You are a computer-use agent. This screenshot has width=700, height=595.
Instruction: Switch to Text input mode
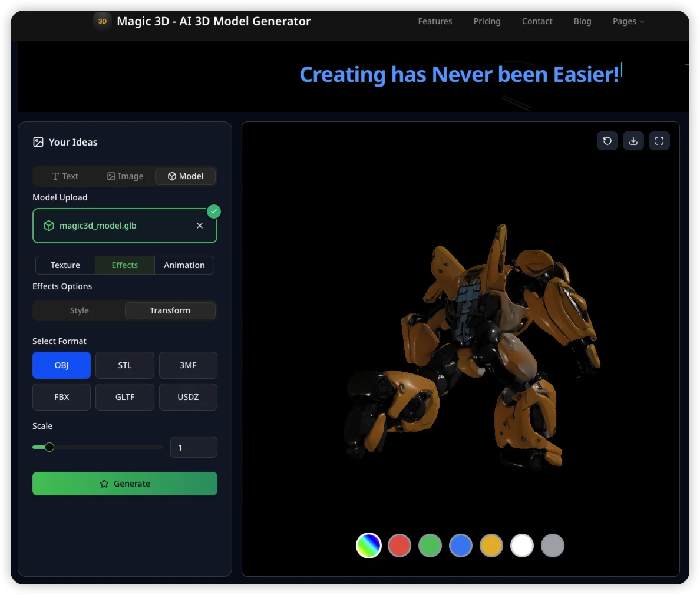click(x=65, y=176)
